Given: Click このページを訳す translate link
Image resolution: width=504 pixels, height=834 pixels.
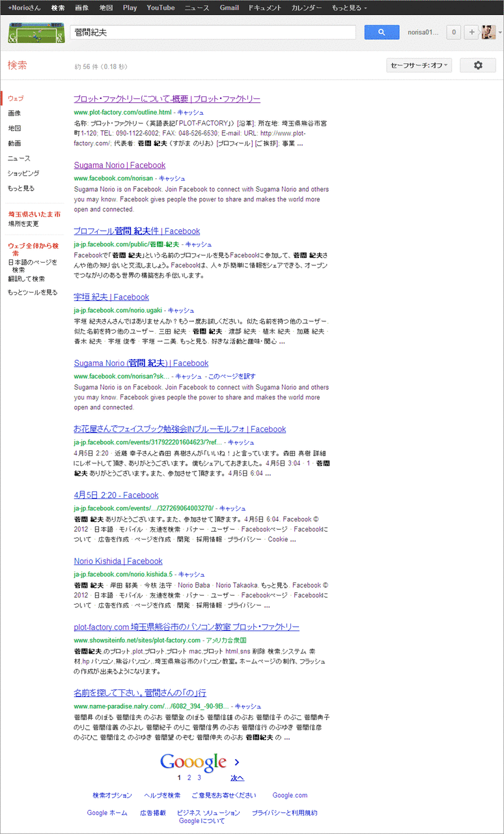Looking at the screenshot, I should coord(232,376).
